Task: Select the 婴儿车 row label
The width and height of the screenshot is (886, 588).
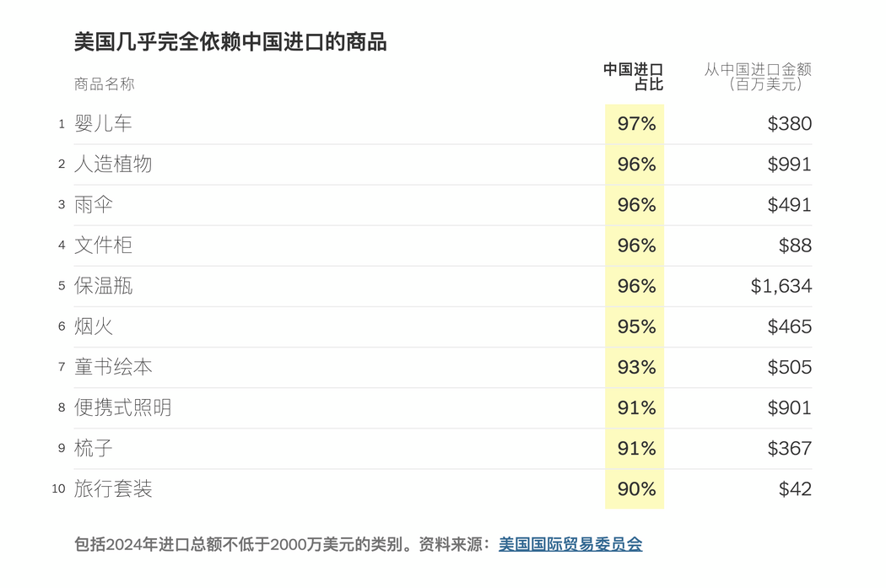Action: (103, 124)
